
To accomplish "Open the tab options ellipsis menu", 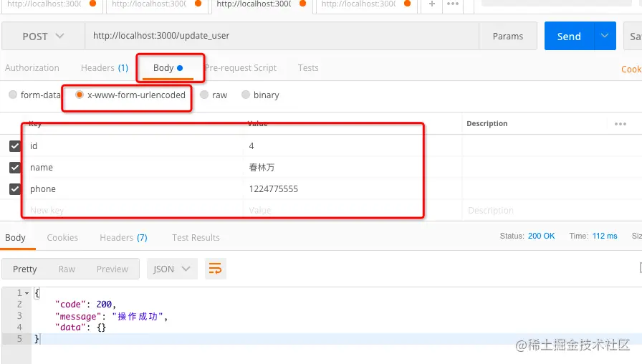I will point(453,4).
